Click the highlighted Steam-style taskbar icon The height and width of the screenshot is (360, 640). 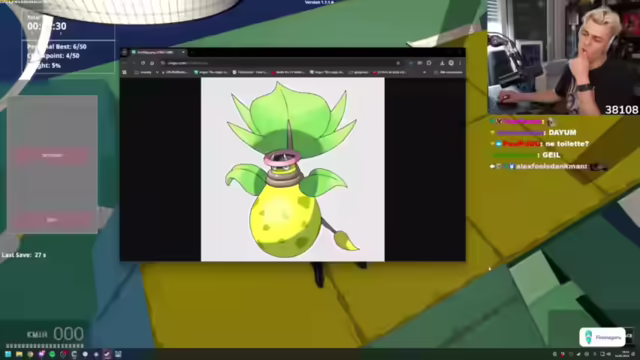pyautogui.click(x=107, y=354)
